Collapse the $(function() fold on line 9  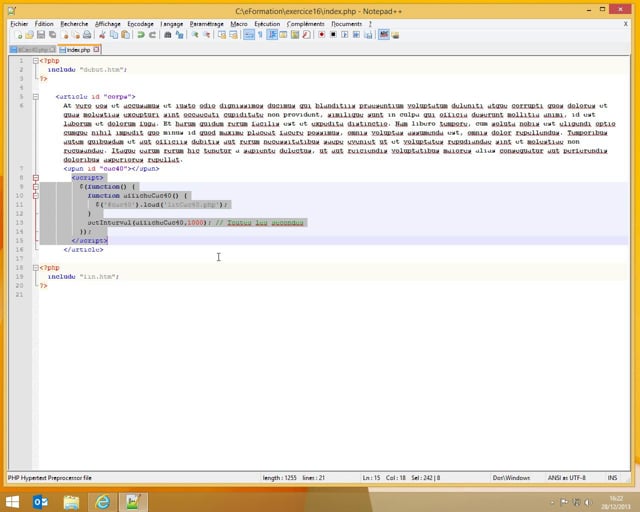point(36,187)
